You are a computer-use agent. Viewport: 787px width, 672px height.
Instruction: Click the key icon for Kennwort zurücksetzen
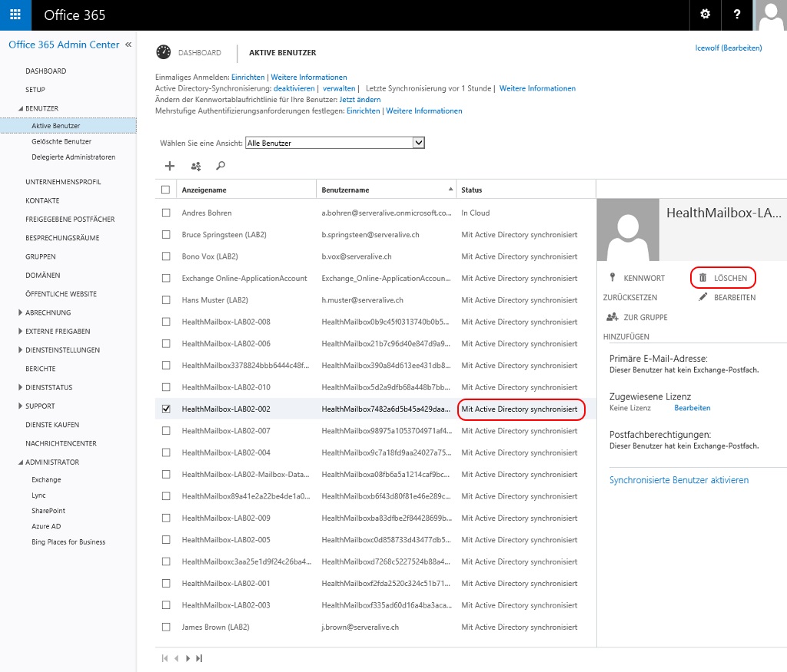(x=613, y=277)
